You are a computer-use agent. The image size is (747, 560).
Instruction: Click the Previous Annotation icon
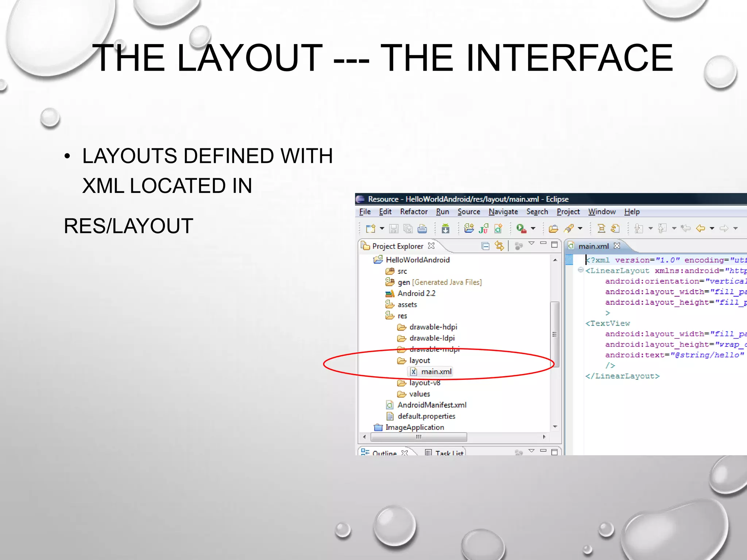point(662,229)
